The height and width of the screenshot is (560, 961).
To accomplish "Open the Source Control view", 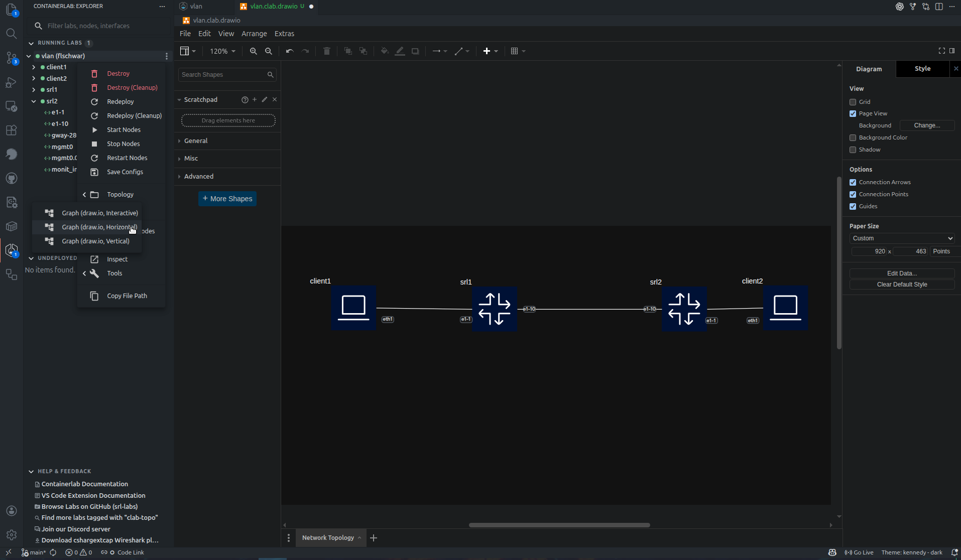I will tap(11, 58).
